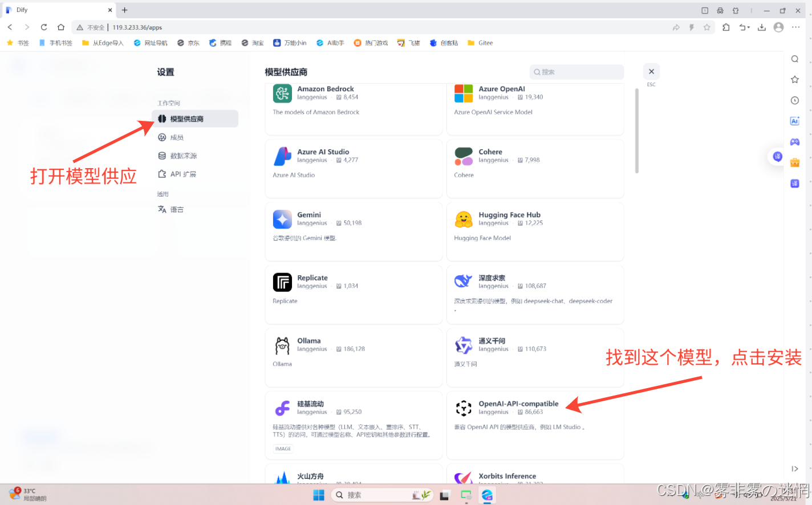Open the browser sidebar search icon
This screenshot has height=505, width=812.
794,59
